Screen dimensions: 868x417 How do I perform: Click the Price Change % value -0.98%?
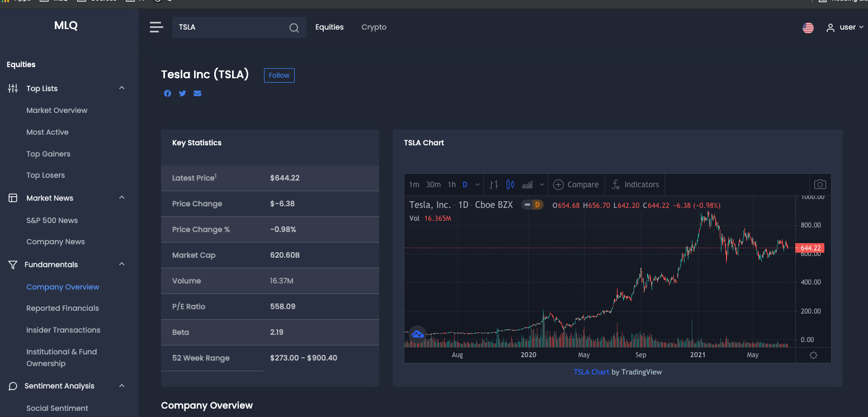(x=283, y=229)
